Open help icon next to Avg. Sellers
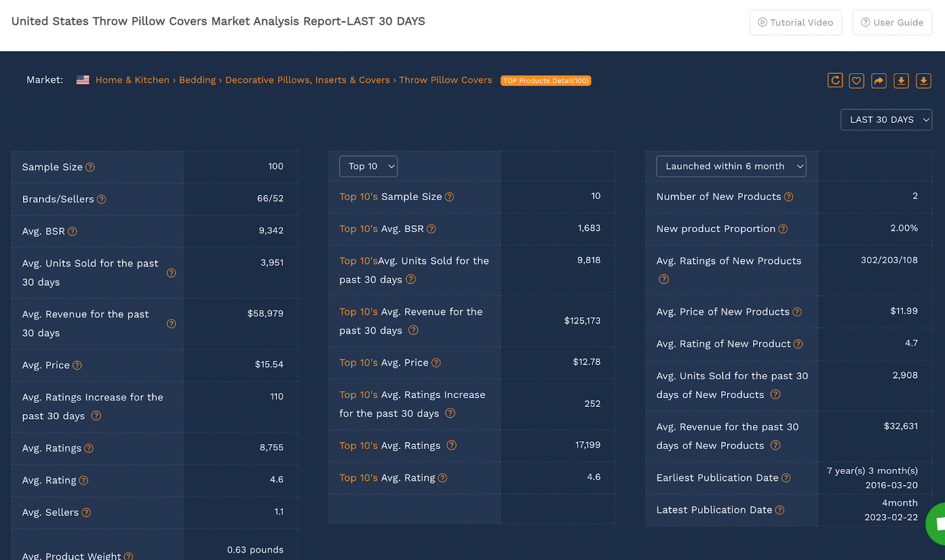This screenshot has width=945, height=560. [86, 512]
